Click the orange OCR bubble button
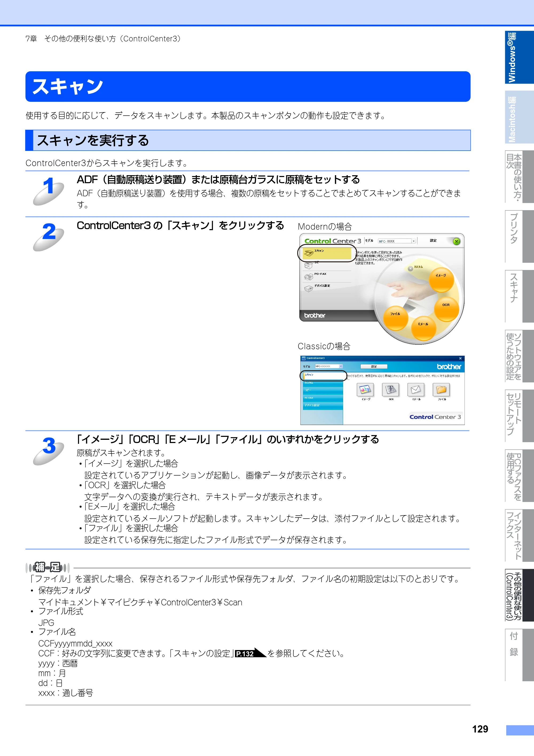 click(446, 309)
